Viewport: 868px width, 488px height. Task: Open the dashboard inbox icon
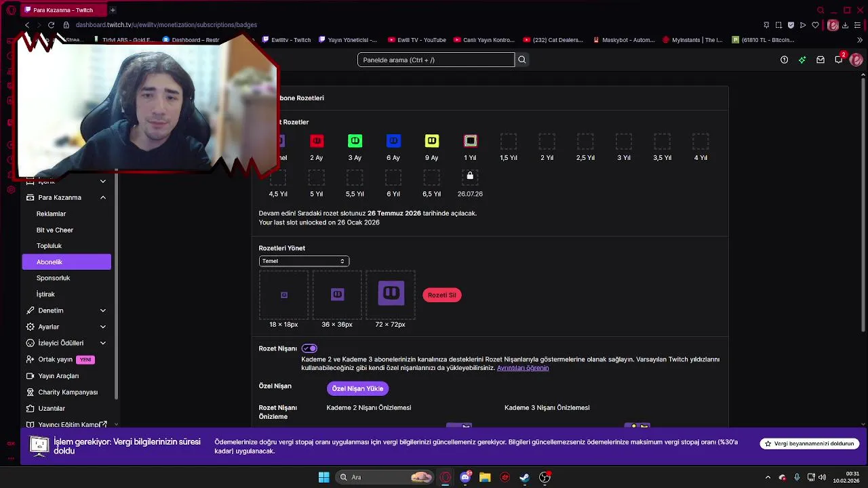[821, 60]
